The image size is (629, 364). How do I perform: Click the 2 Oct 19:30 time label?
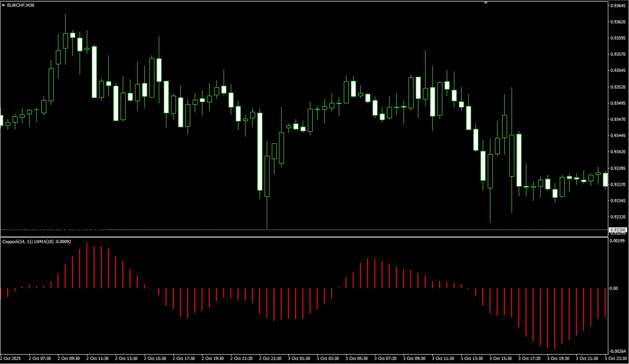[x=212, y=359]
